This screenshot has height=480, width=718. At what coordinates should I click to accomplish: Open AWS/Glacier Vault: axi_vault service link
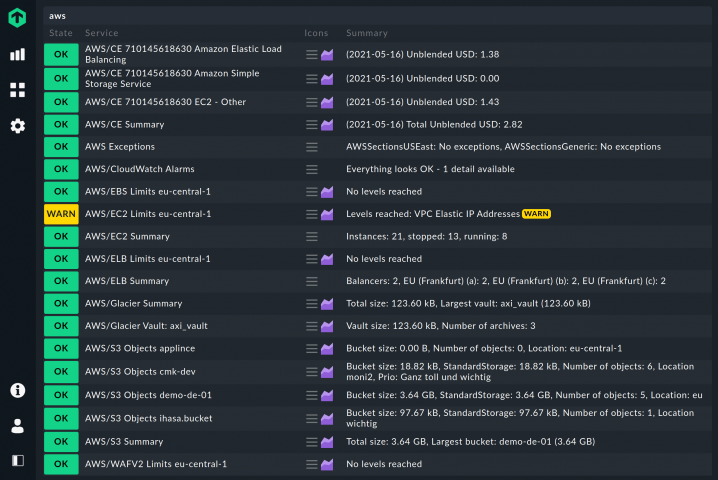click(x=146, y=326)
